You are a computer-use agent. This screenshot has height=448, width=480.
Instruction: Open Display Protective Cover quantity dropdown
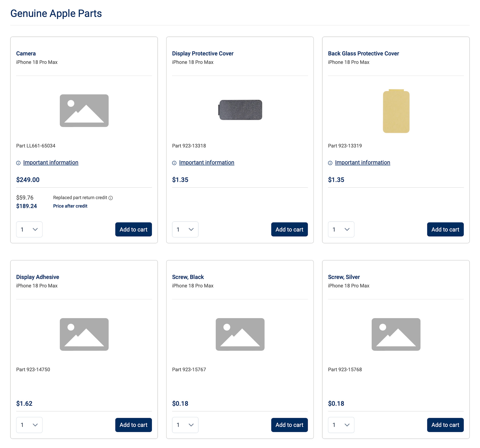point(185,229)
